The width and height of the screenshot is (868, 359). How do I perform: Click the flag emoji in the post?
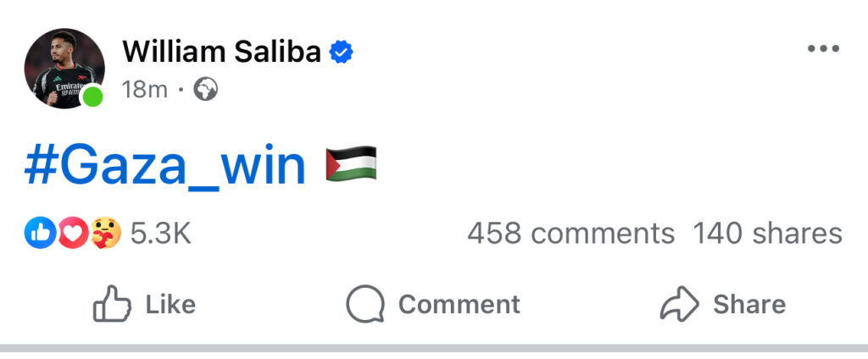click(351, 166)
